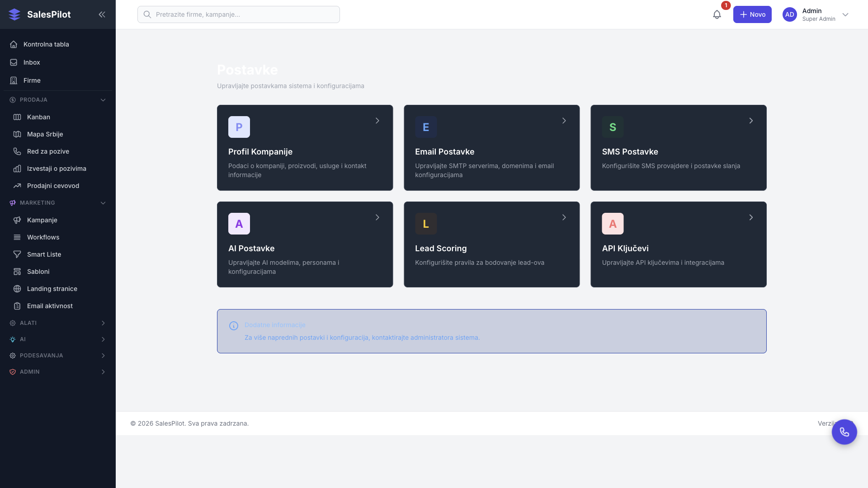
Task: Expand the PODESAVANJA section
Action: point(103,356)
